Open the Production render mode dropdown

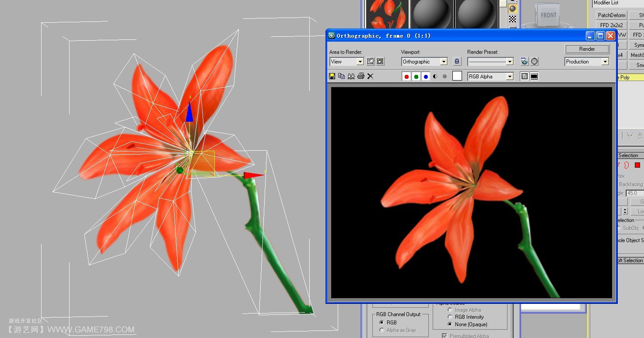coord(587,62)
